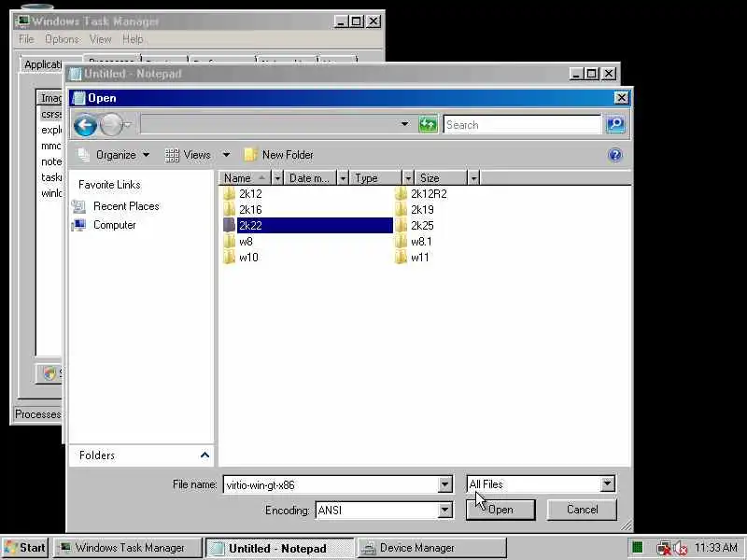Open the Organize dropdown arrow
The image size is (747, 560).
147,155
